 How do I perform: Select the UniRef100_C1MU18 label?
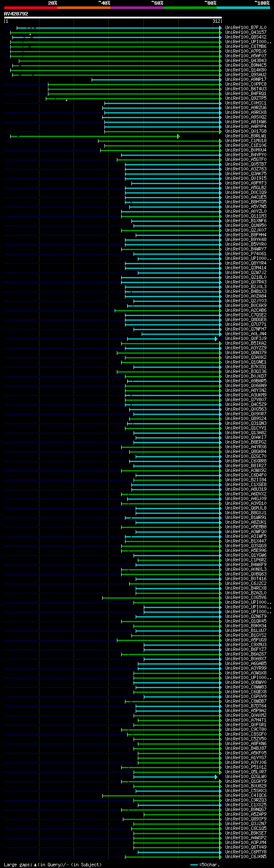246,140
